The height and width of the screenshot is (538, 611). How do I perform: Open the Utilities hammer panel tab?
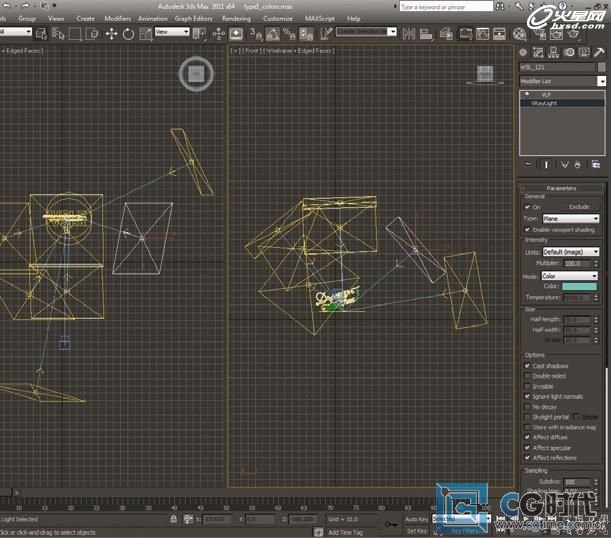[x=599, y=52]
